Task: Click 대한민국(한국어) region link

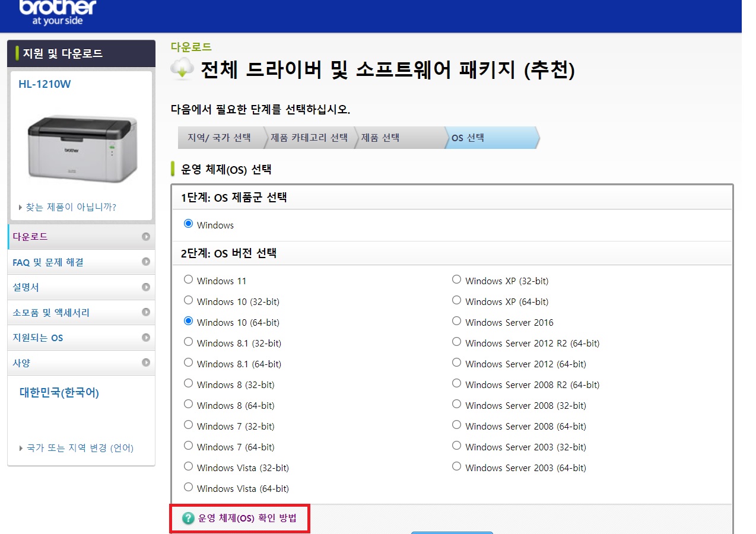Action: (59, 393)
